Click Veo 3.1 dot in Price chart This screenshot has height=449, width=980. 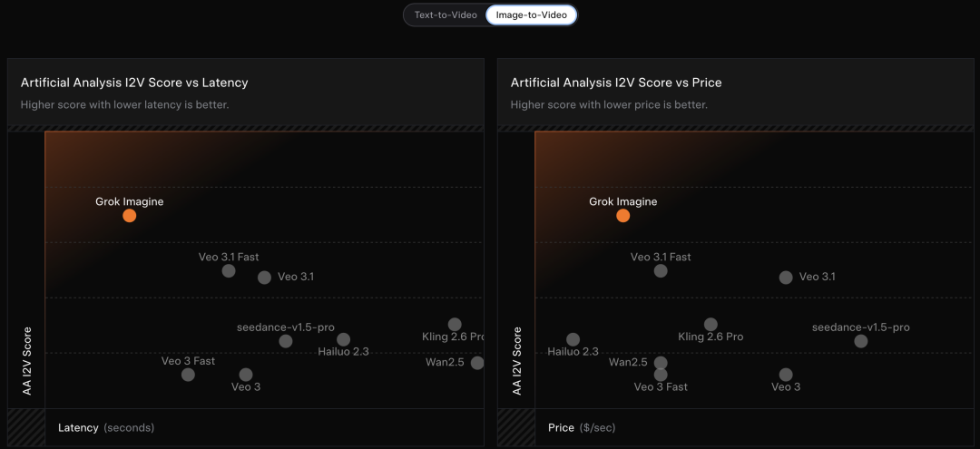tap(786, 278)
